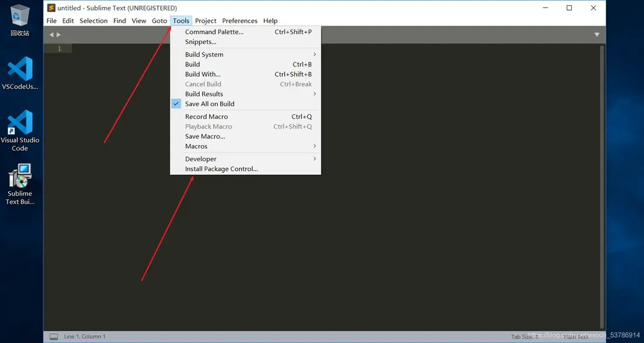Expand the Build System submenu
The width and height of the screenshot is (644, 343).
coord(246,54)
